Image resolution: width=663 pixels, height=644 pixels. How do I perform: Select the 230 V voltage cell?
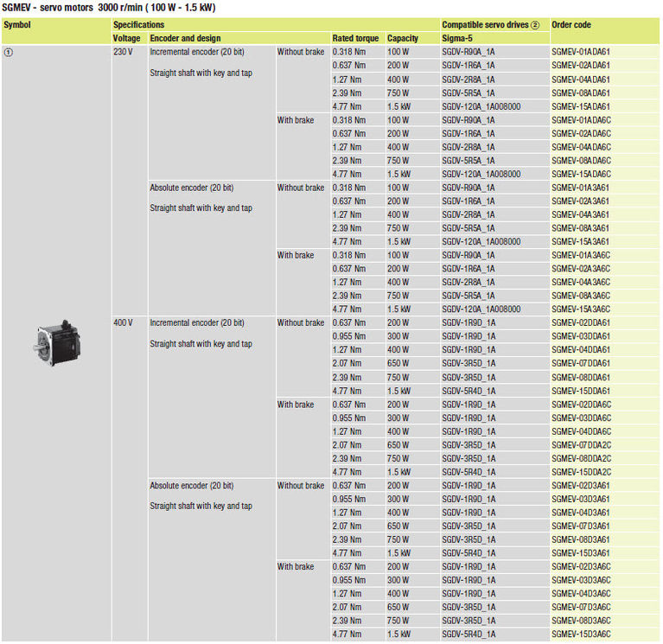point(122,52)
